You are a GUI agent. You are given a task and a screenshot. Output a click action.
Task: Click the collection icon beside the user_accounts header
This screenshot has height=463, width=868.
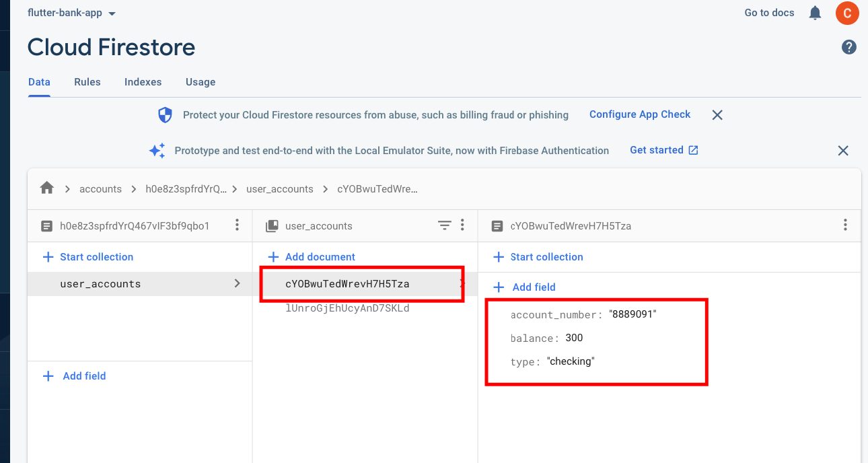(272, 226)
